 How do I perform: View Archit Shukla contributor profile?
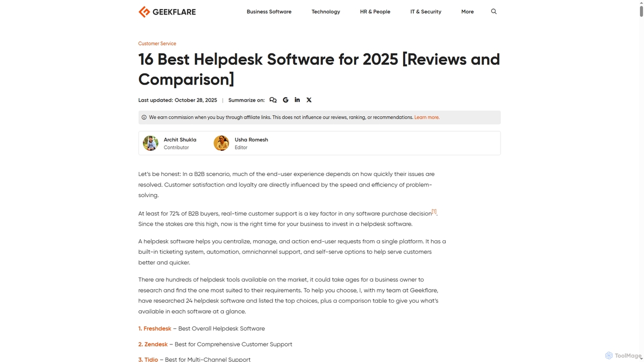click(x=180, y=140)
